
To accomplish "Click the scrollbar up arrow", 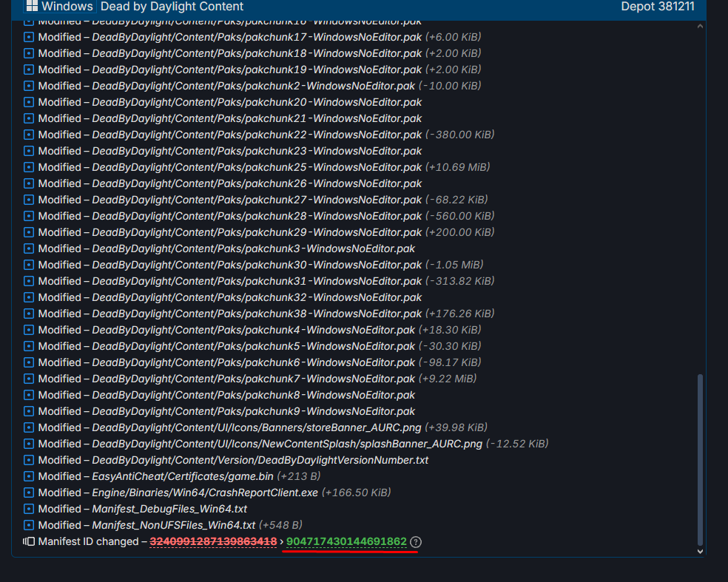I will coord(700,27).
